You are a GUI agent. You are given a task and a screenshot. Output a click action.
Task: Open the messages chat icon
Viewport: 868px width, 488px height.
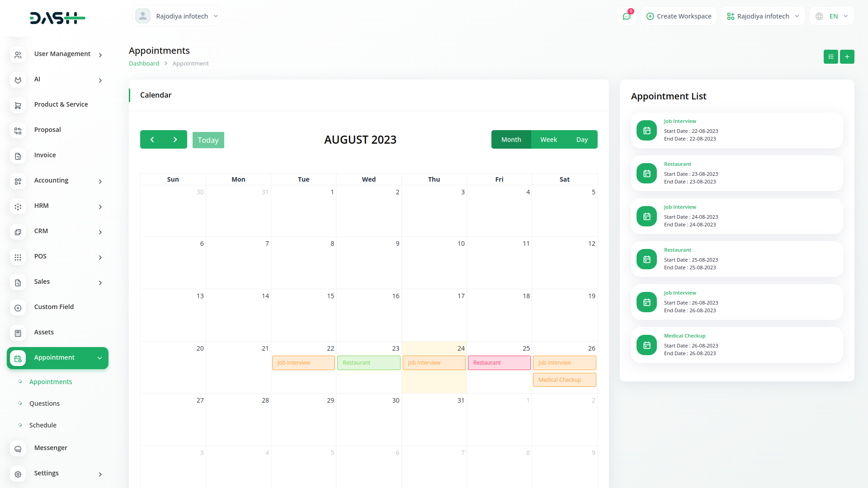pyautogui.click(x=627, y=16)
